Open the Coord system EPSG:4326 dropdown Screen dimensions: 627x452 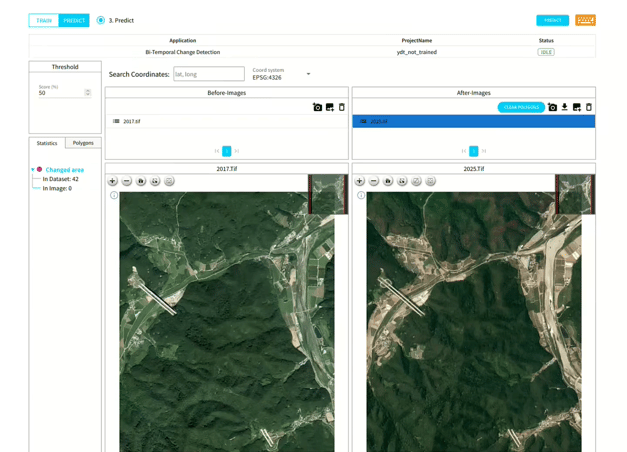(x=308, y=74)
